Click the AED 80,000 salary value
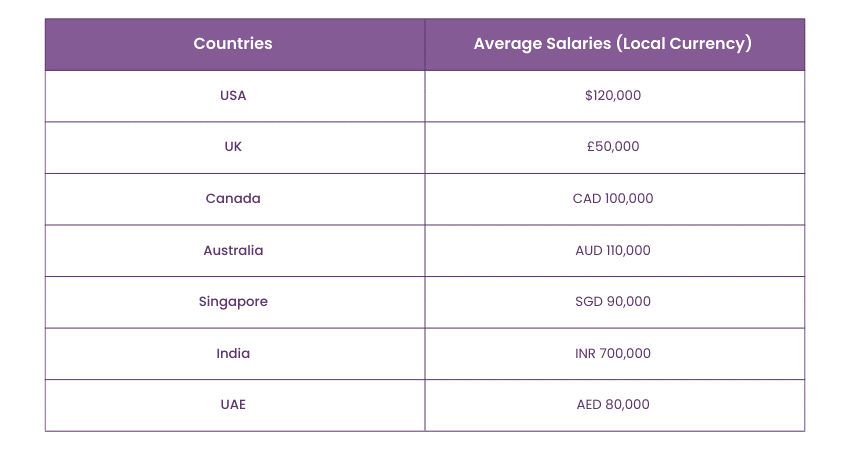 (x=613, y=404)
